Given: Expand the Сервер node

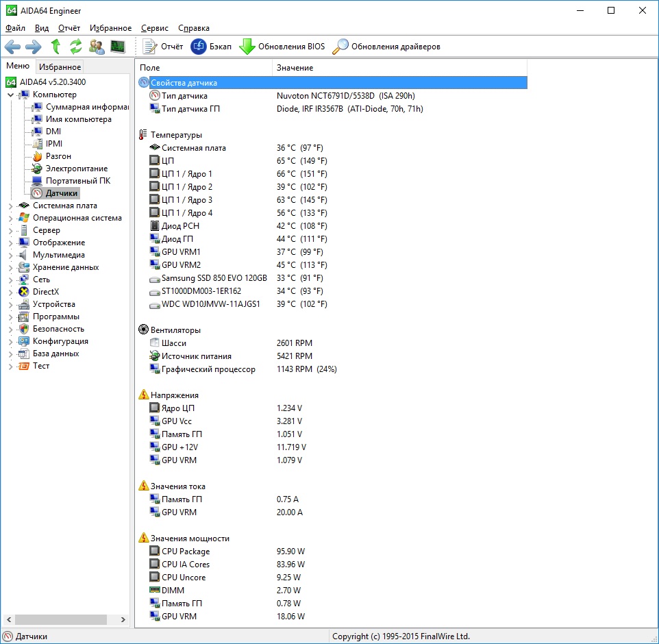Looking at the screenshot, I should point(10,230).
